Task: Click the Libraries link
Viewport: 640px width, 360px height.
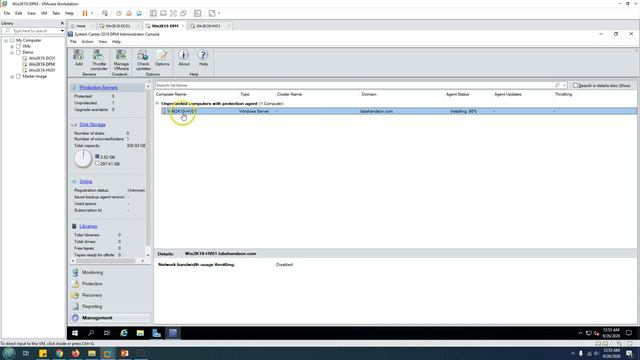Action: click(88, 226)
